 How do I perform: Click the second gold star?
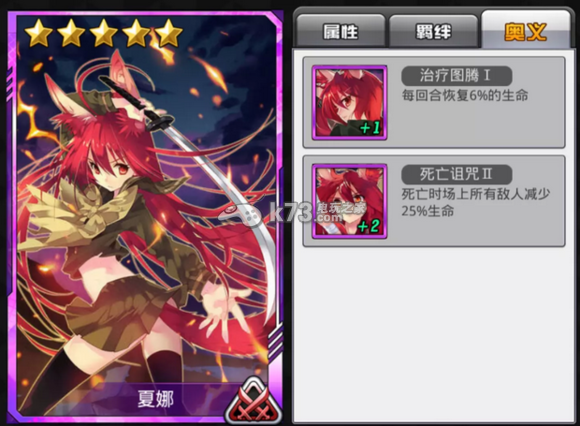[x=71, y=33]
